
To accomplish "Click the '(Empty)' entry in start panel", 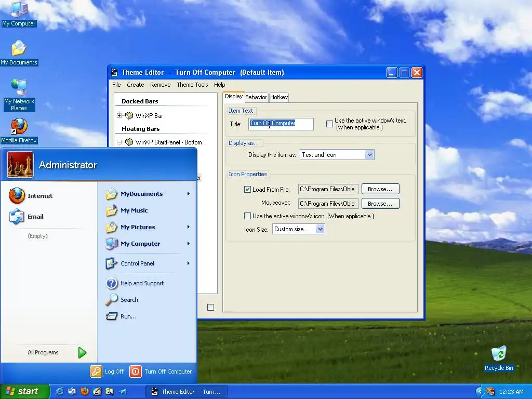I will click(37, 236).
